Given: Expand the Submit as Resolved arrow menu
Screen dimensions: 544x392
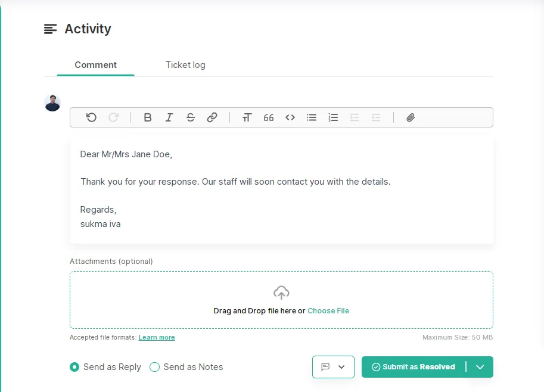Looking at the screenshot, I should tap(480, 367).
